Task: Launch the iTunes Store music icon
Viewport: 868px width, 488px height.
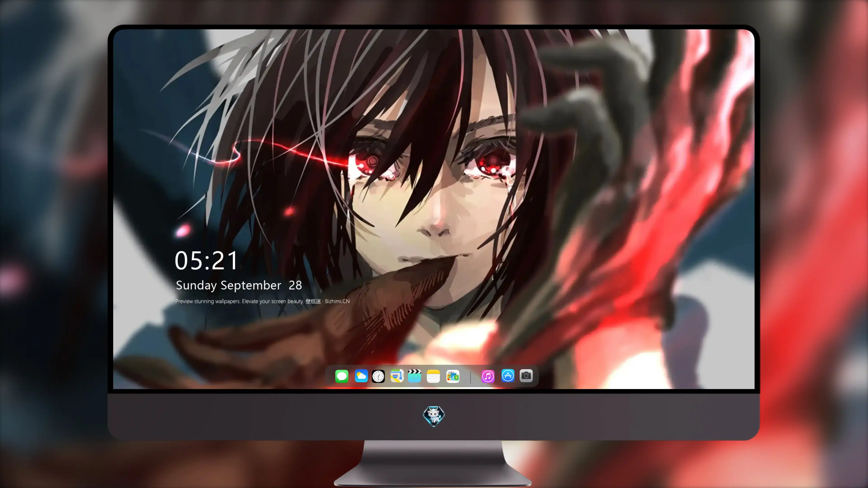Action: (x=488, y=376)
